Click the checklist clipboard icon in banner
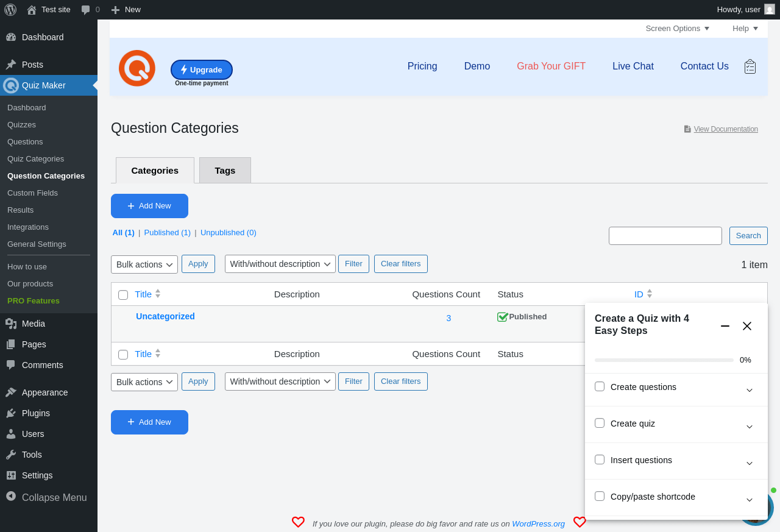Screen dimensions: 780x532 pos(750,66)
